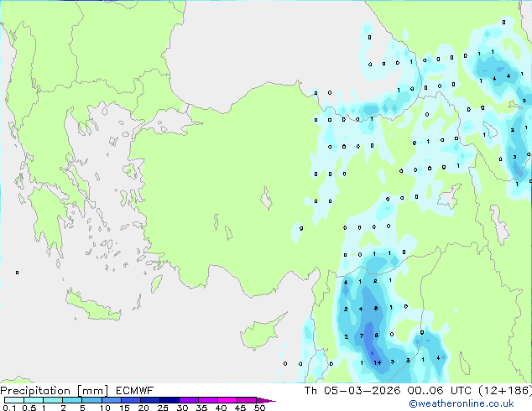
Task: Click the legend scale label '50'
Action: 259,408
